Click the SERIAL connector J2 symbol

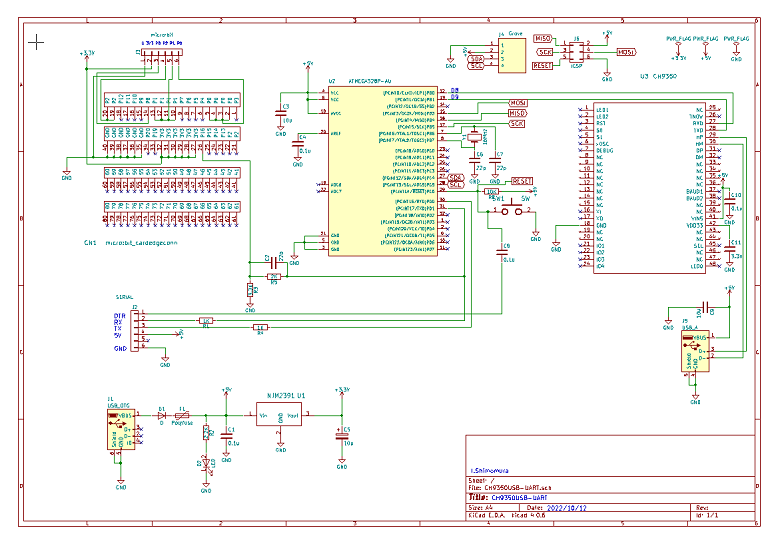pyautogui.click(x=137, y=330)
